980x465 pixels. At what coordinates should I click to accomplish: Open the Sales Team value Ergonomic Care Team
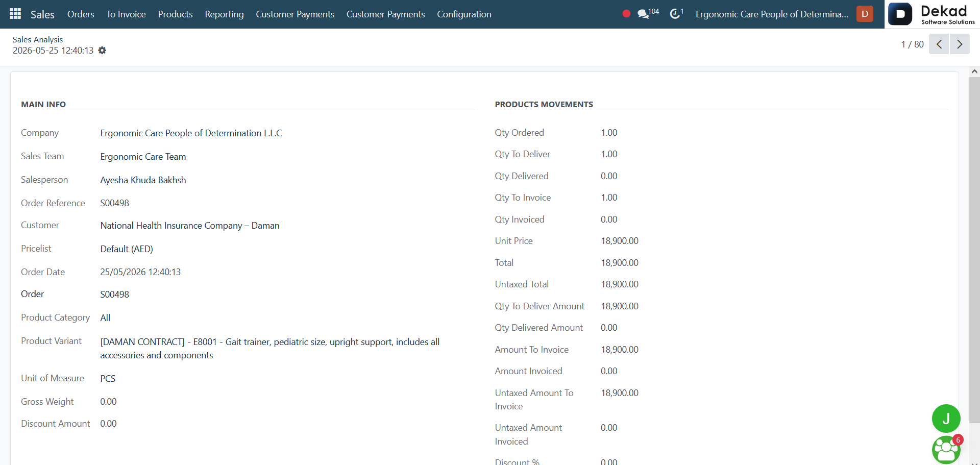143,157
